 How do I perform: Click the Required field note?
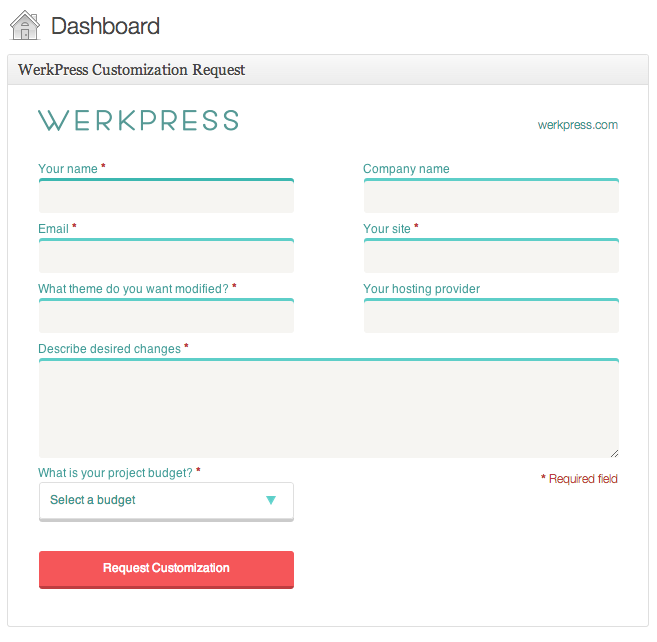(x=579, y=479)
